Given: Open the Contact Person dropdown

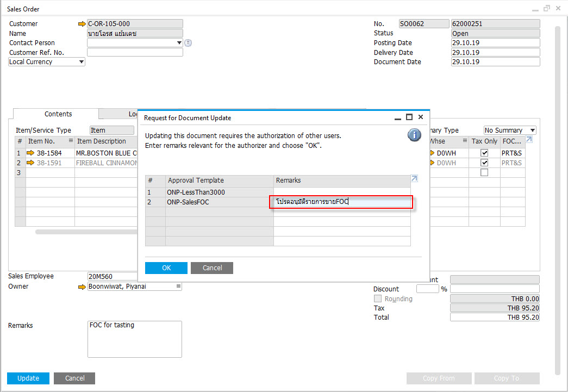Looking at the screenshot, I should (x=179, y=43).
